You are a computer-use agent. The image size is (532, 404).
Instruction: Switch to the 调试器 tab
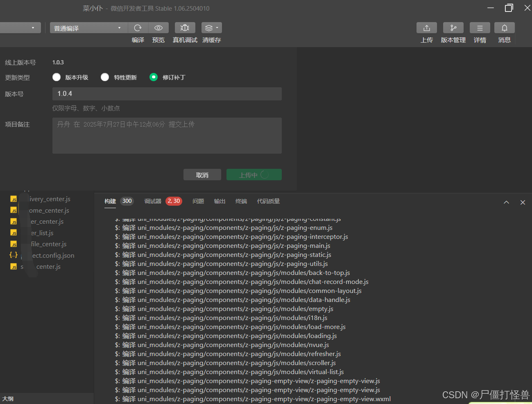[153, 201]
